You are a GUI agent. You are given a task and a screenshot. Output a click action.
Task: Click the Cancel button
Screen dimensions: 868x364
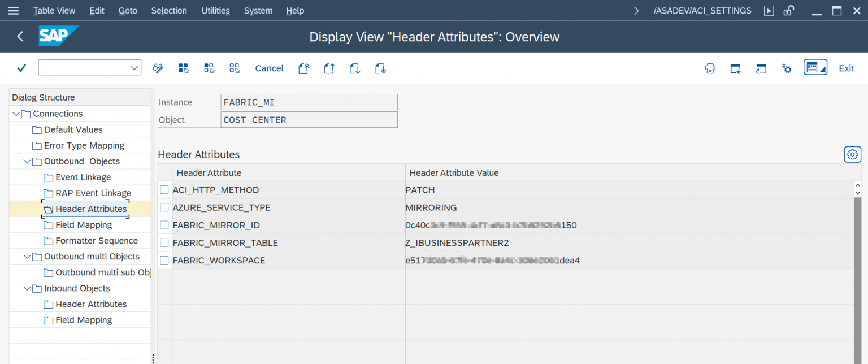270,68
